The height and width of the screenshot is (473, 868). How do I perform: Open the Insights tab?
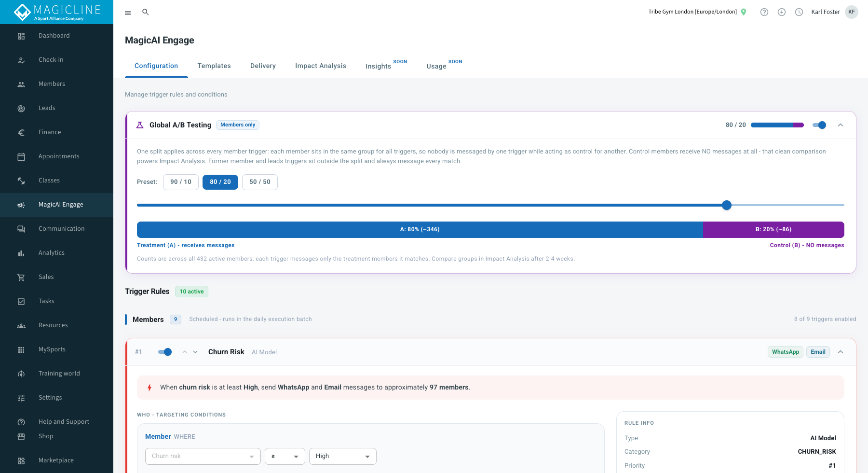(386, 65)
